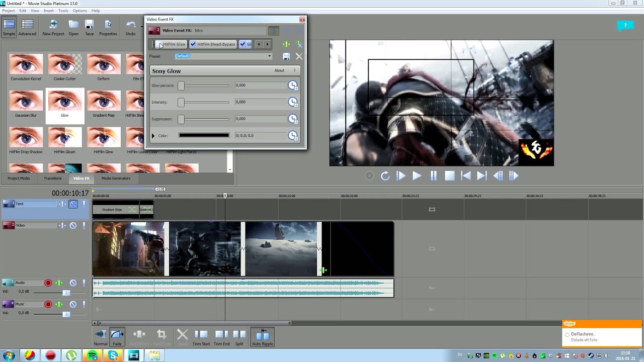Viewport: 644px width, 362px height.
Task: Open the green track FX on Music track
Action: pos(59,304)
